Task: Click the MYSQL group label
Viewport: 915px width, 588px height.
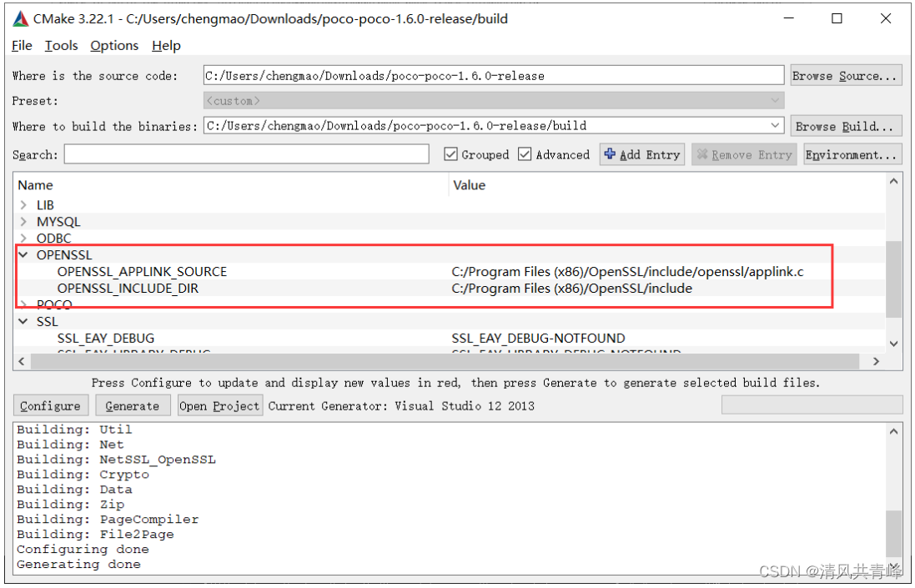Action: (58, 222)
